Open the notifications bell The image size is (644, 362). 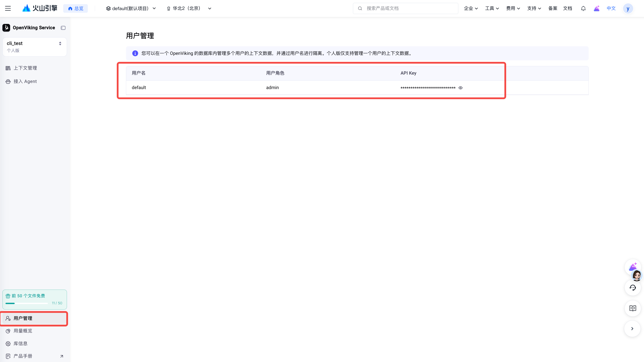[583, 9]
